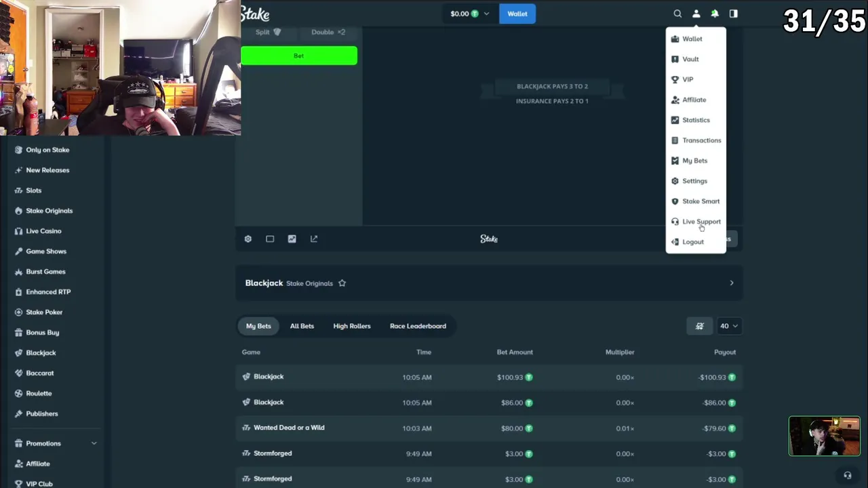Click the Baccarat sidebar icon
Screen dimensions: 868x488
(x=19, y=373)
